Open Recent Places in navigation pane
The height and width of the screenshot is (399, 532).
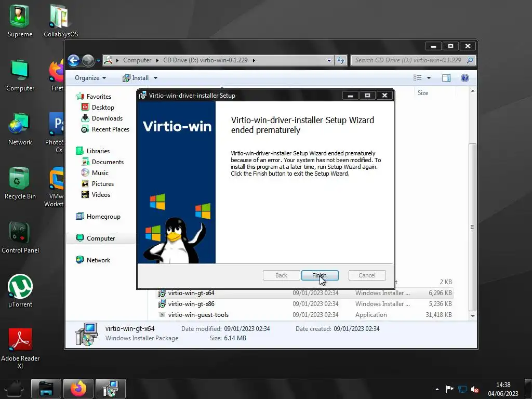(x=105, y=129)
